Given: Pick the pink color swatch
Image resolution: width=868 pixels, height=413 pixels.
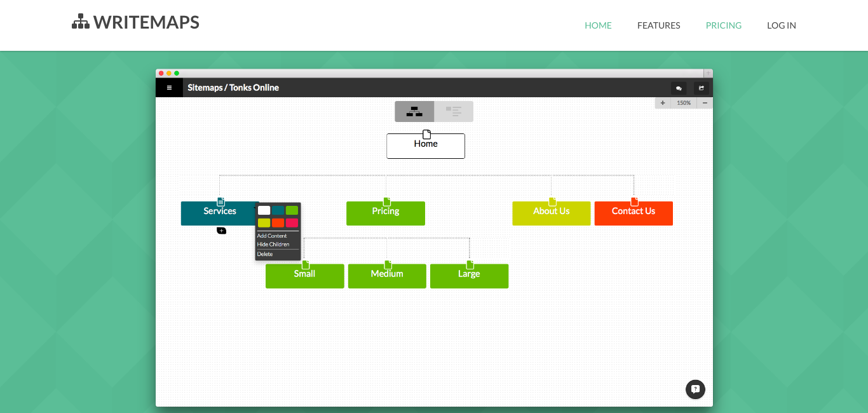Looking at the screenshot, I should click(292, 223).
